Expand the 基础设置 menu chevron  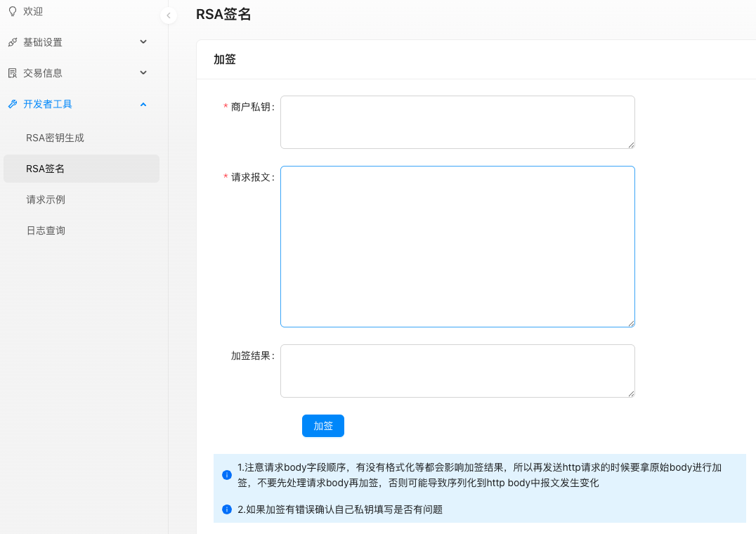pos(143,42)
